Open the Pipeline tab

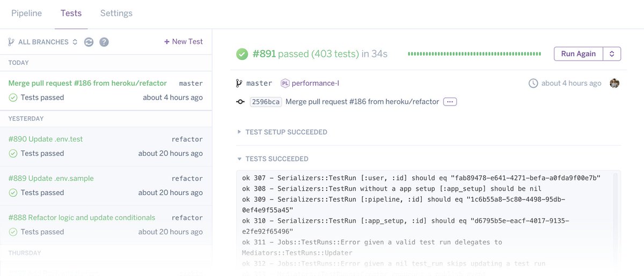coord(26,13)
